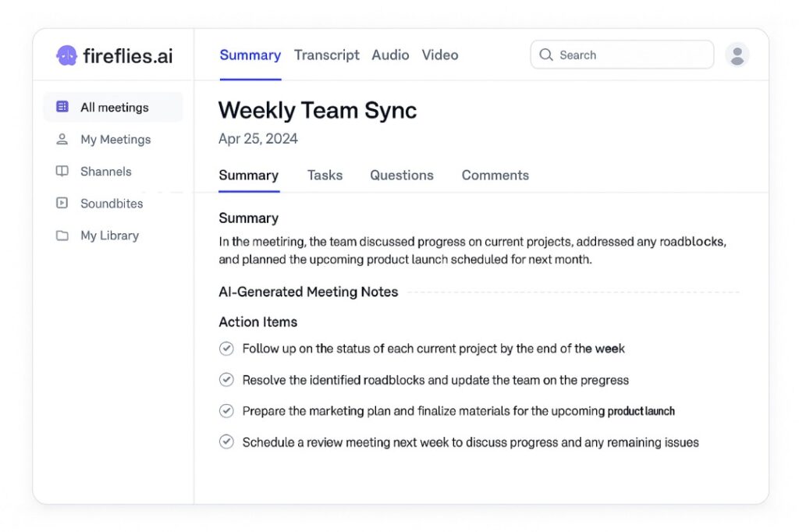Toggle the 'Prepare the marketing plan' checkmark
Image resolution: width=799 pixels, height=532 pixels.
click(x=226, y=411)
